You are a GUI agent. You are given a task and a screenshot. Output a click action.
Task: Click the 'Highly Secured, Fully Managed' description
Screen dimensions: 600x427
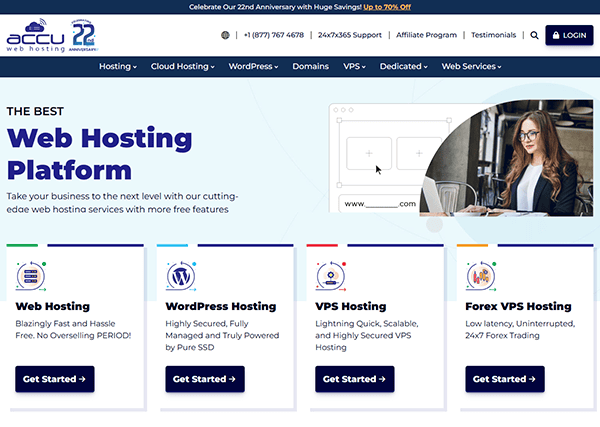coord(222,336)
